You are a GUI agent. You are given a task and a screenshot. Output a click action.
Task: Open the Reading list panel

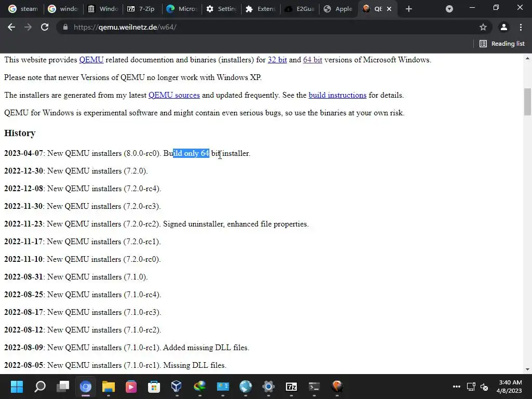502,44
